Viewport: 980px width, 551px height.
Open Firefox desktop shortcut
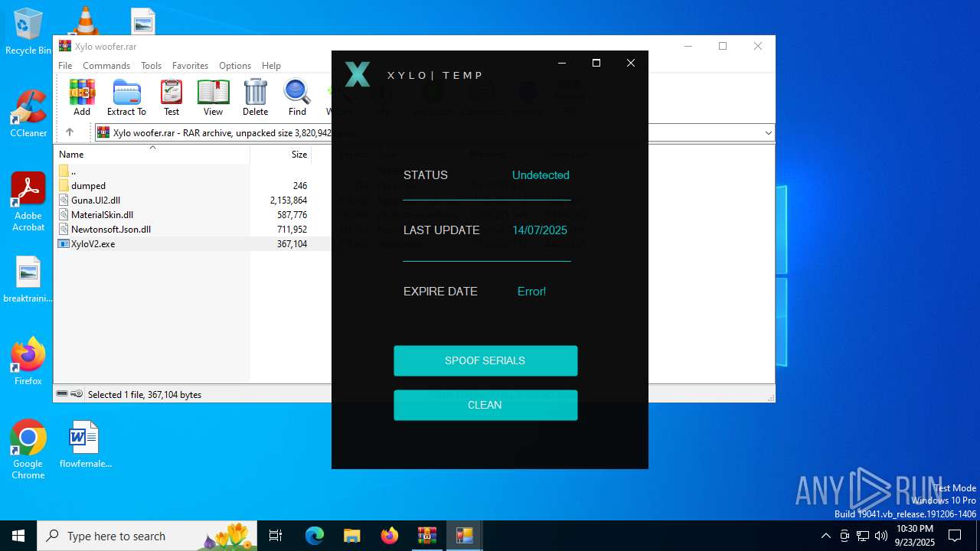(28, 361)
